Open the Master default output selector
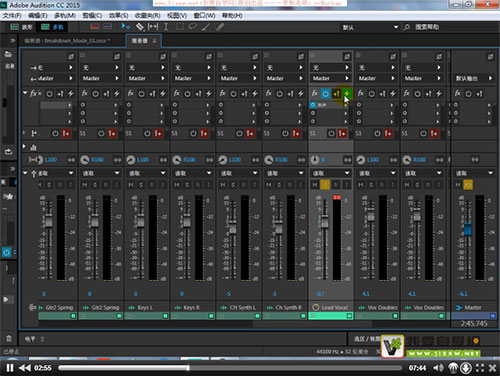This screenshot has height=376, width=500. tap(473, 78)
